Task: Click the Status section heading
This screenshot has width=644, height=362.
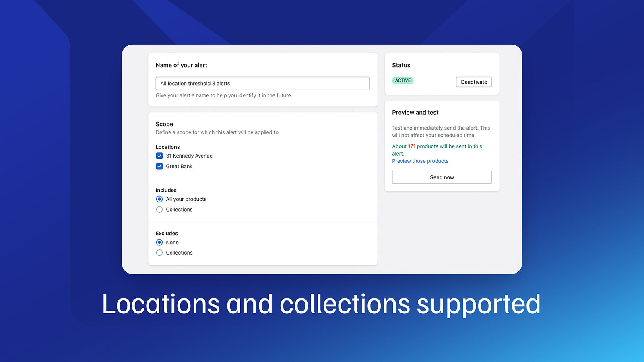Action: (401, 65)
